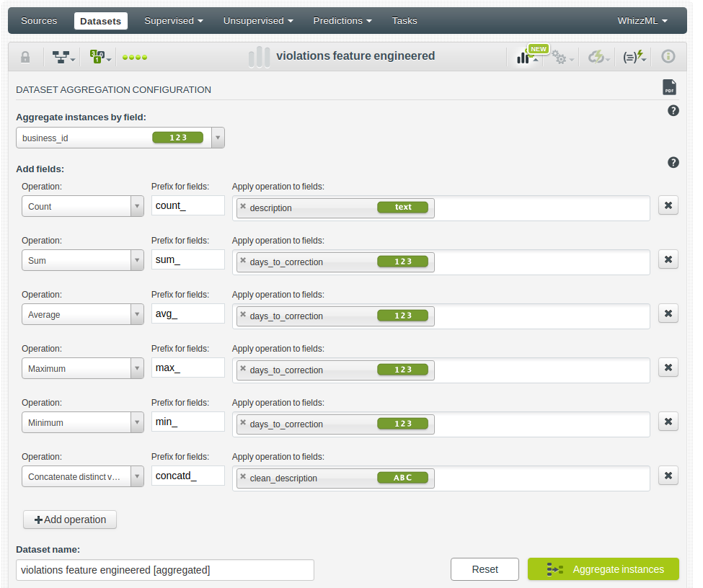Screen dimensions: 703x588
Task: Expand the business_id aggregate field dropdown
Action: (x=218, y=138)
